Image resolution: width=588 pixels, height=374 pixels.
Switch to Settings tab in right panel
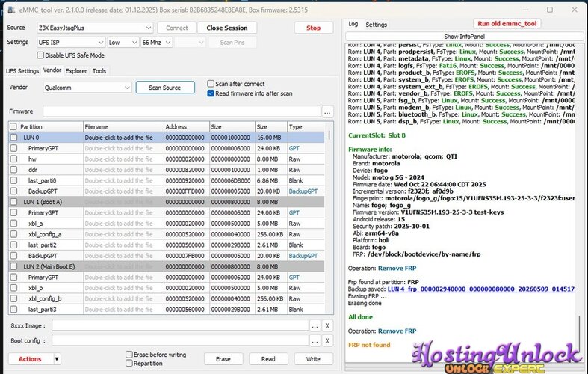pos(376,25)
